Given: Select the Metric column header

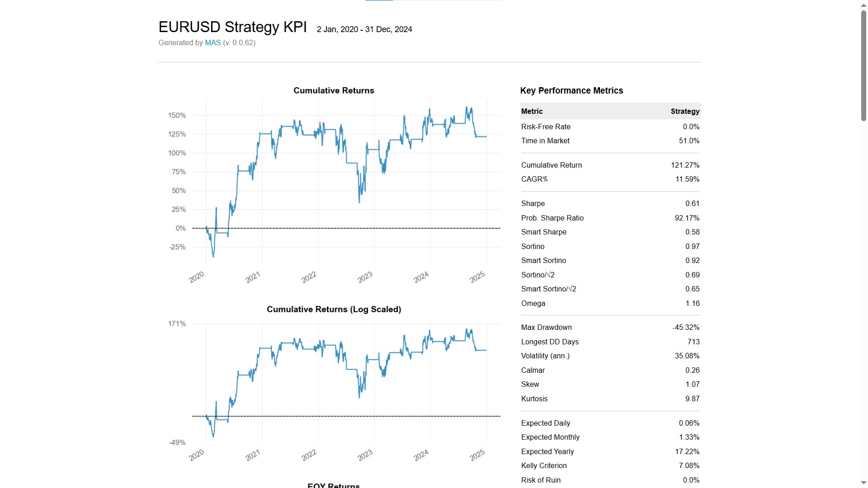Looking at the screenshot, I should pos(532,111).
